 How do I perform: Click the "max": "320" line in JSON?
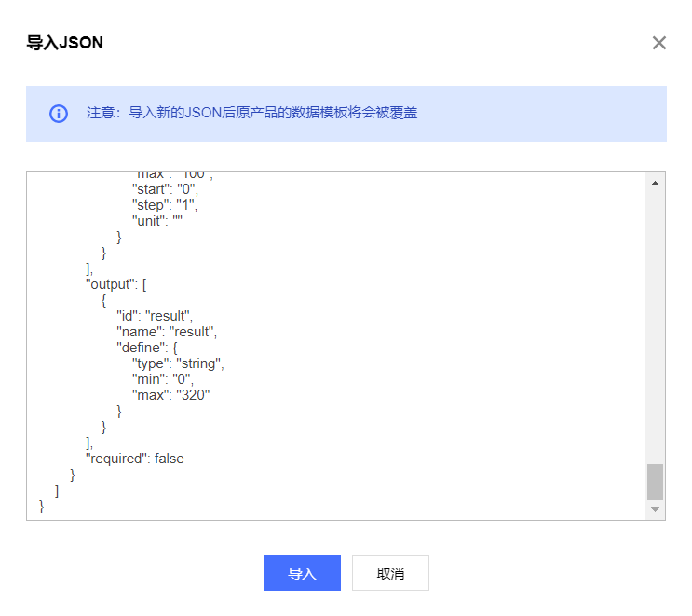click(170, 395)
